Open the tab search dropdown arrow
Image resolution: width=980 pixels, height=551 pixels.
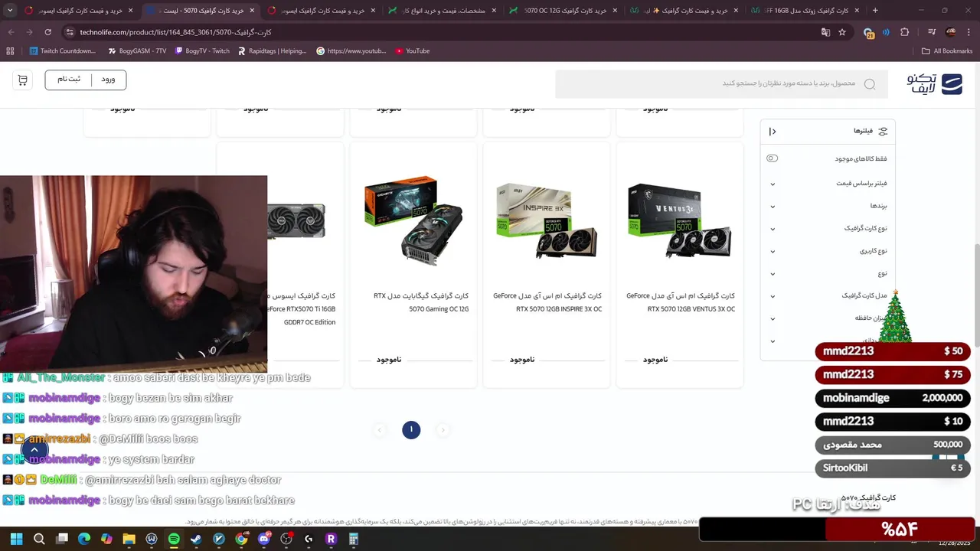(10, 11)
